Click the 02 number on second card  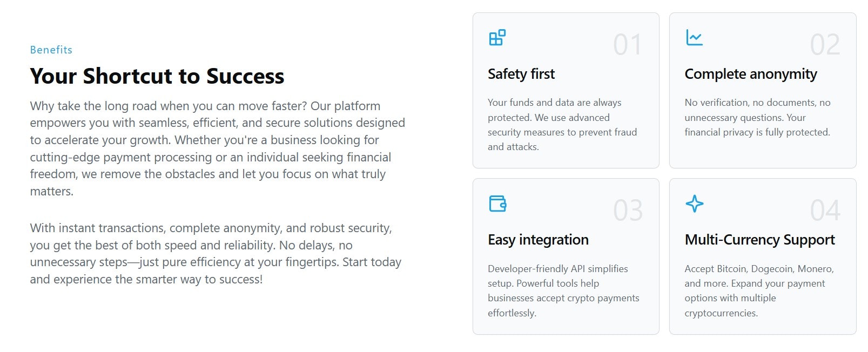pyautogui.click(x=825, y=45)
